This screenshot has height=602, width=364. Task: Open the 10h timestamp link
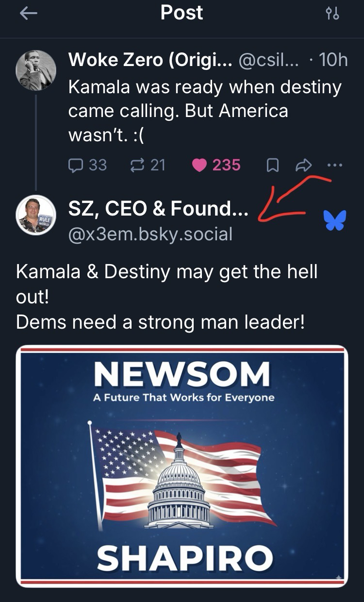point(333,60)
